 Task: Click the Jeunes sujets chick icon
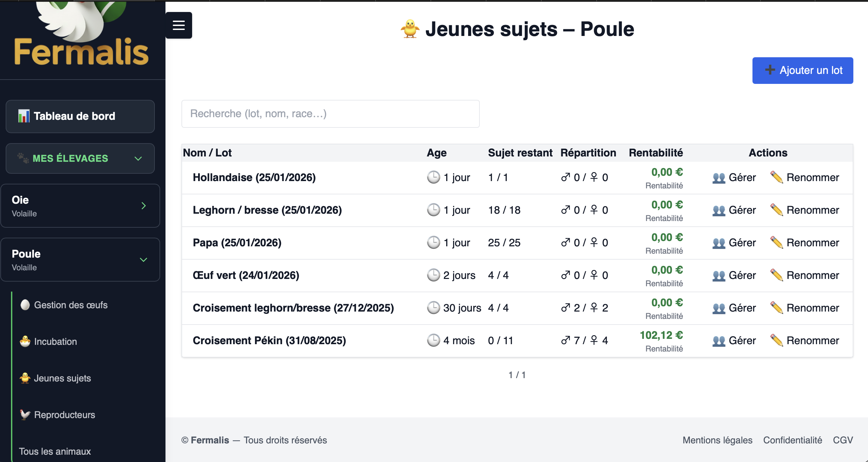(x=25, y=378)
